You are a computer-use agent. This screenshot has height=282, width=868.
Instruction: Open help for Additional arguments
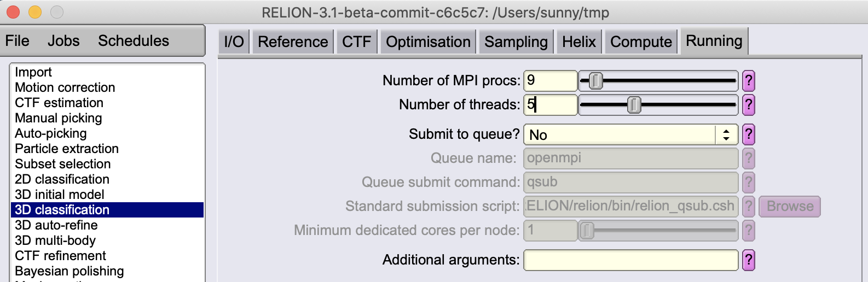(748, 260)
